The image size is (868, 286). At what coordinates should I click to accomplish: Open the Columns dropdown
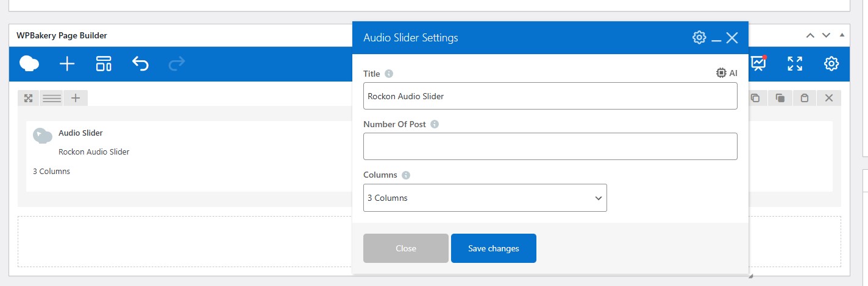(485, 198)
